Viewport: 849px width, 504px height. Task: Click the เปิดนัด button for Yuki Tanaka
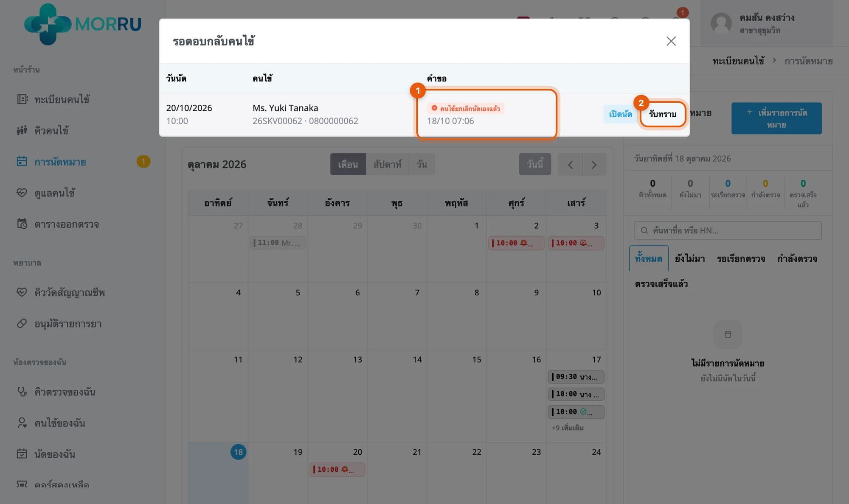click(620, 114)
